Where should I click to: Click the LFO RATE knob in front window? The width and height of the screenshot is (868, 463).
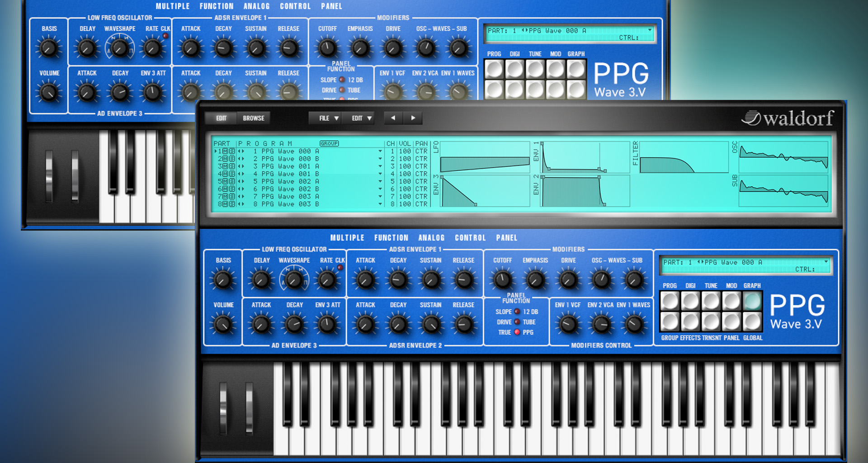[327, 280]
